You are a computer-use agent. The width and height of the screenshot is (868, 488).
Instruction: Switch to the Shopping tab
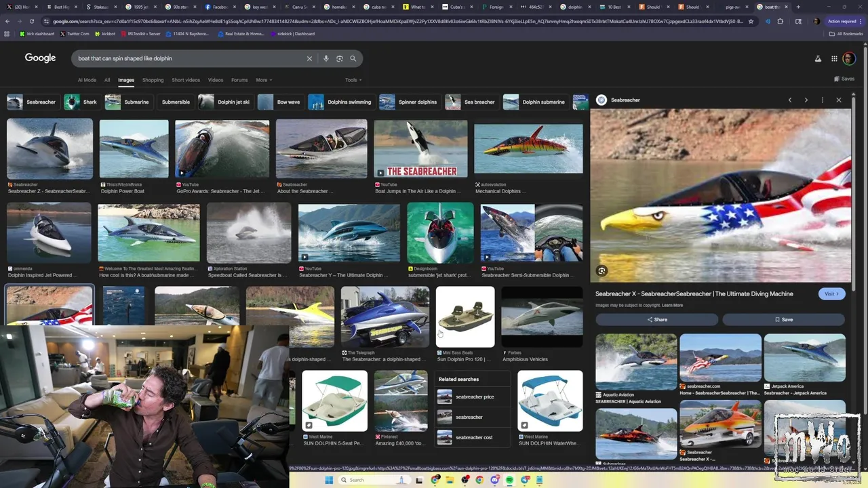tap(153, 80)
